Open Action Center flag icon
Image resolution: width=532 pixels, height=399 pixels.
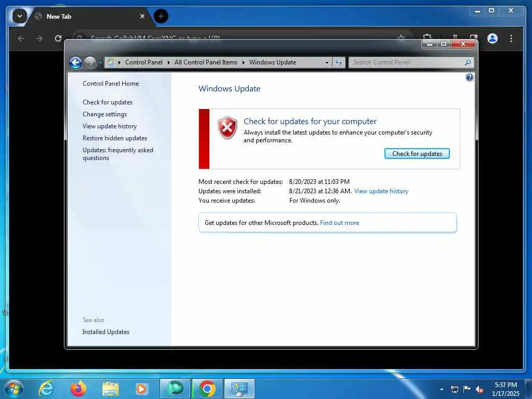click(467, 389)
